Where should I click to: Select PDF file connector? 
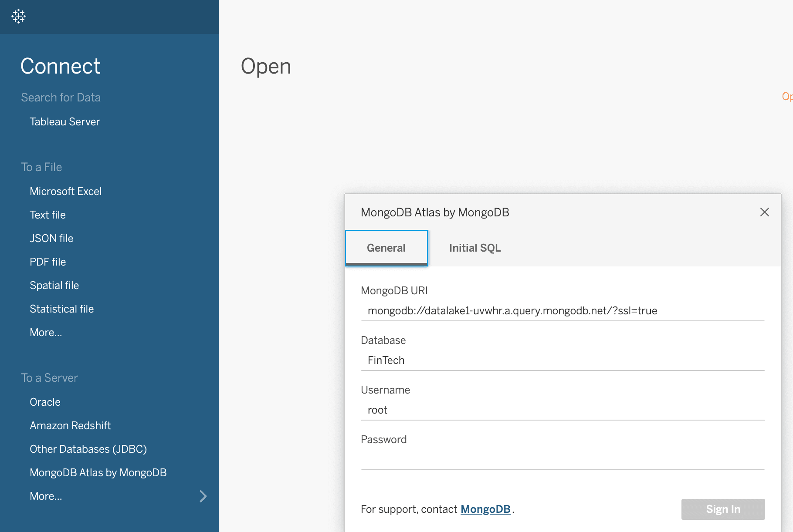point(47,262)
